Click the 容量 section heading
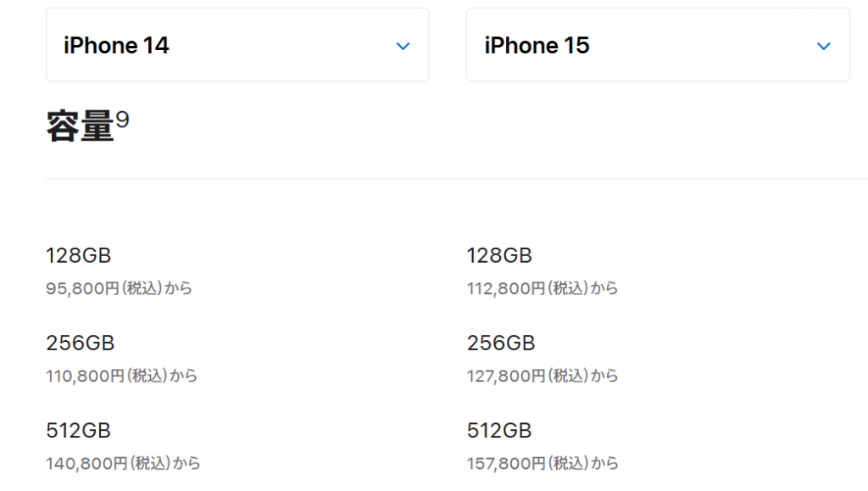The image size is (868, 491). tap(81, 126)
